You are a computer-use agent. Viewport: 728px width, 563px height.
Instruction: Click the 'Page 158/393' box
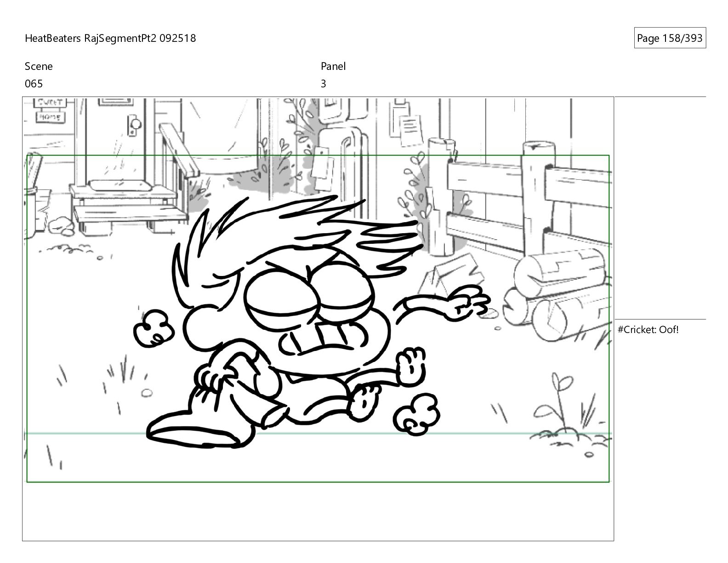(670, 38)
